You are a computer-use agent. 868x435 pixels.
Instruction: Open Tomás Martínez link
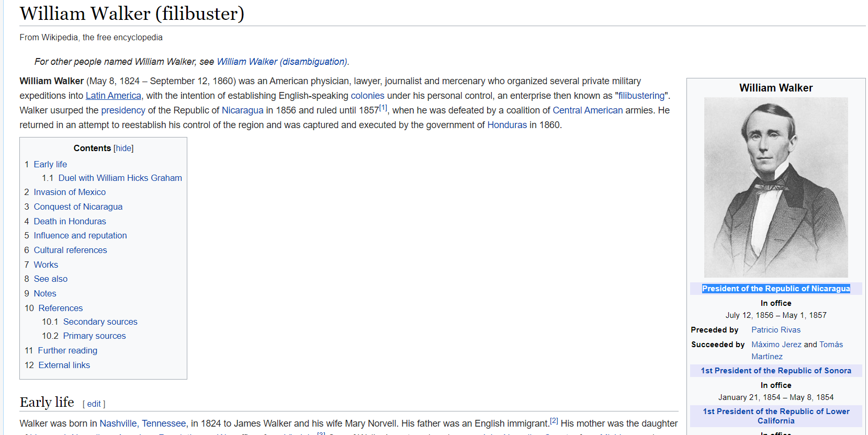pyautogui.click(x=797, y=350)
